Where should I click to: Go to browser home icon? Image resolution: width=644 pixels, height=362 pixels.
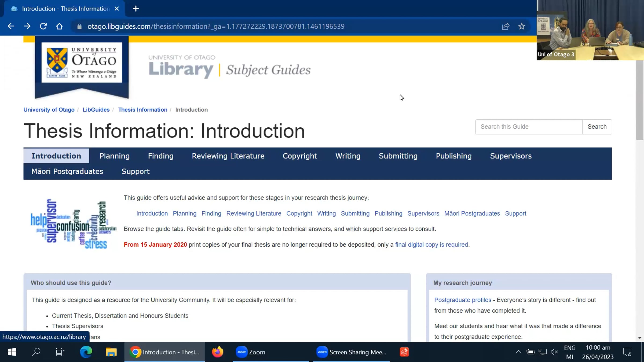59,26
